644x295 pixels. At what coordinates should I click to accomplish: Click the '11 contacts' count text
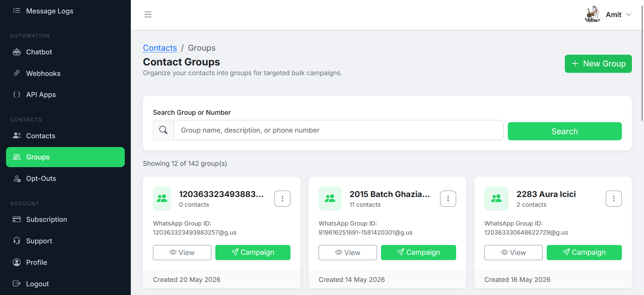[365, 205]
